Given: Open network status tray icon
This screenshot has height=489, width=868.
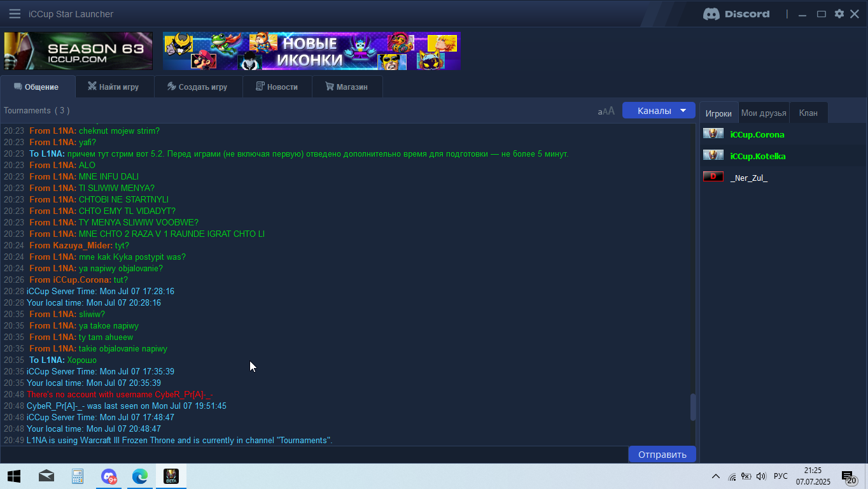Looking at the screenshot, I should [732, 476].
